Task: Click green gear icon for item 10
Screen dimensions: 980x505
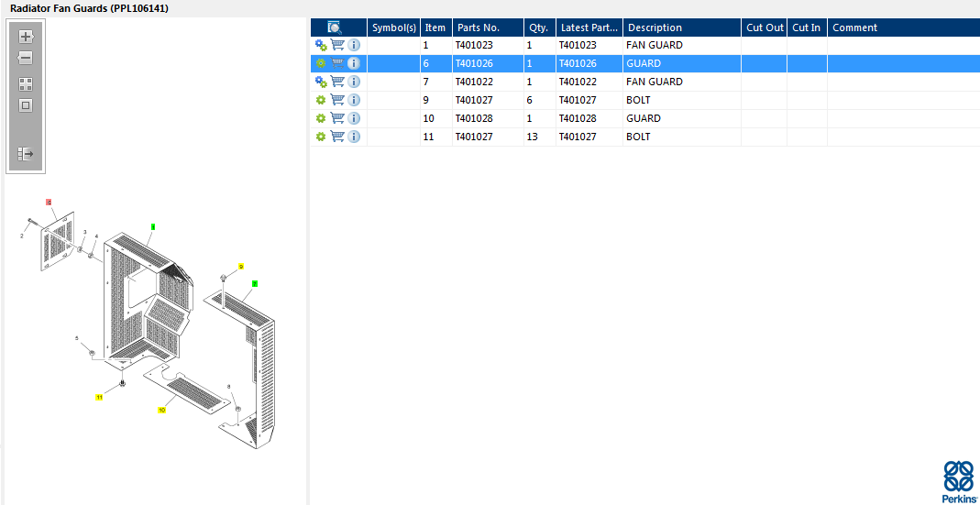Action: click(321, 118)
